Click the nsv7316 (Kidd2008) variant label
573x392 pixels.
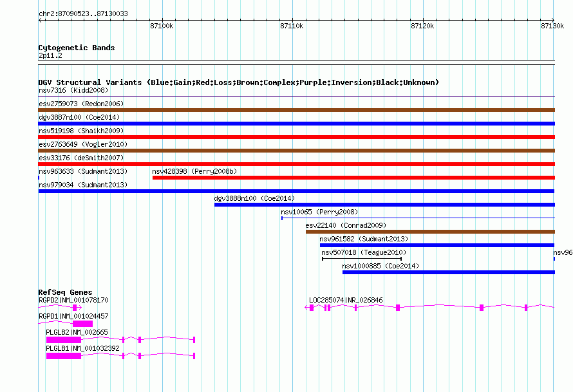[73, 90]
